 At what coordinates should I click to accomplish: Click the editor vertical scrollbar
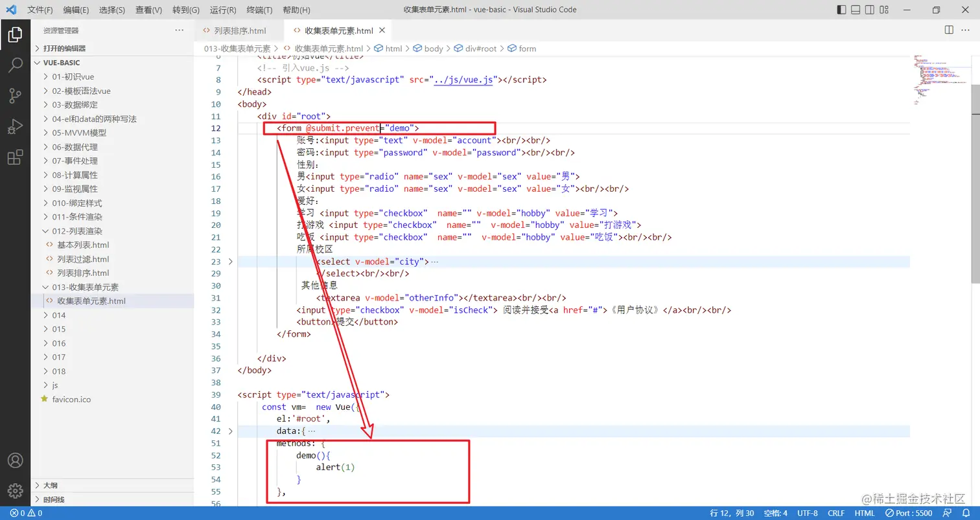(975, 184)
